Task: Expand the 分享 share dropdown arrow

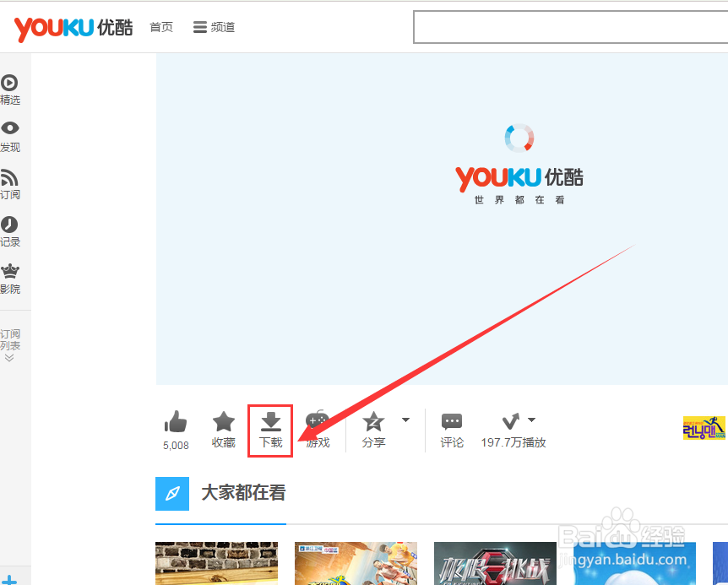Action: coord(405,418)
